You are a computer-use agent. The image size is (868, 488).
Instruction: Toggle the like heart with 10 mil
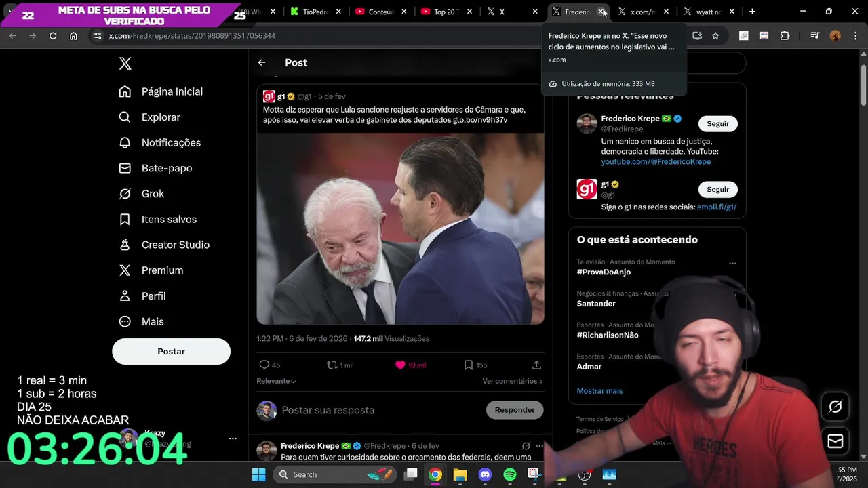400,365
